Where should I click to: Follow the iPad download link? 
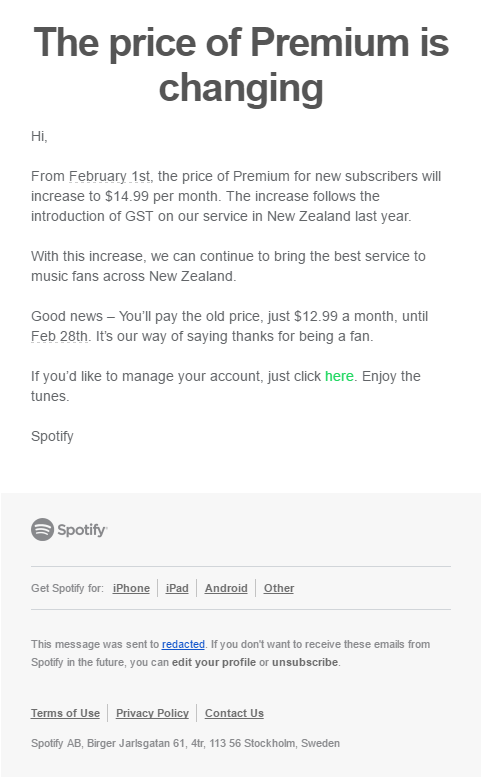pyautogui.click(x=177, y=588)
